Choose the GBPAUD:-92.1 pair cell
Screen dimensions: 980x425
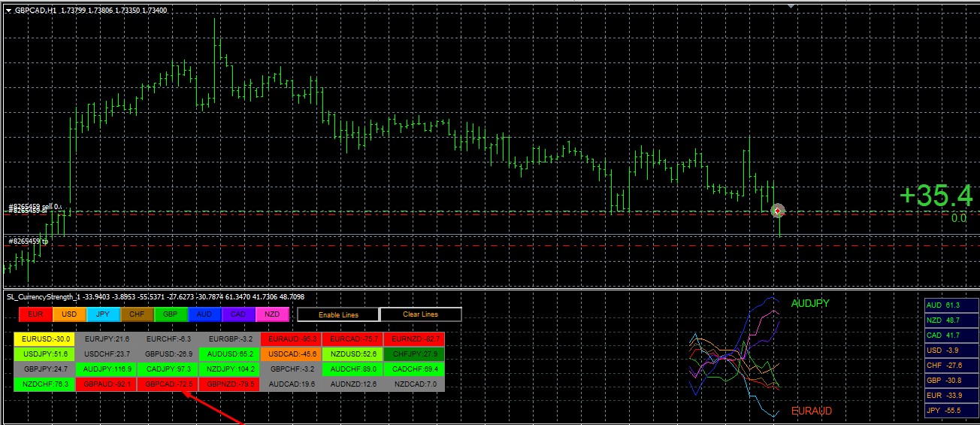[x=106, y=384]
